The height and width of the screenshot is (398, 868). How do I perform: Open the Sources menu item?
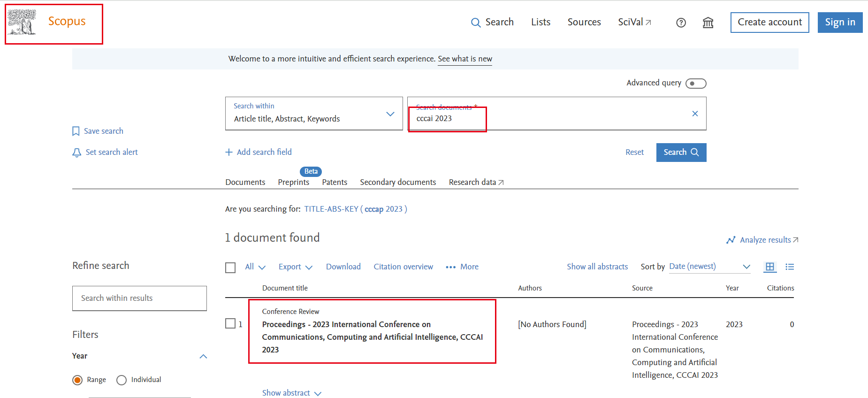tap(584, 22)
